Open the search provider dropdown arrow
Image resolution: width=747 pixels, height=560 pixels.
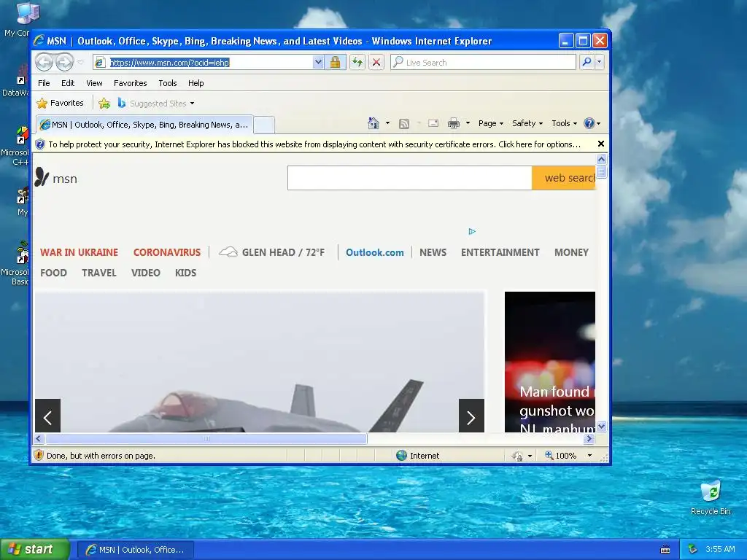click(600, 62)
